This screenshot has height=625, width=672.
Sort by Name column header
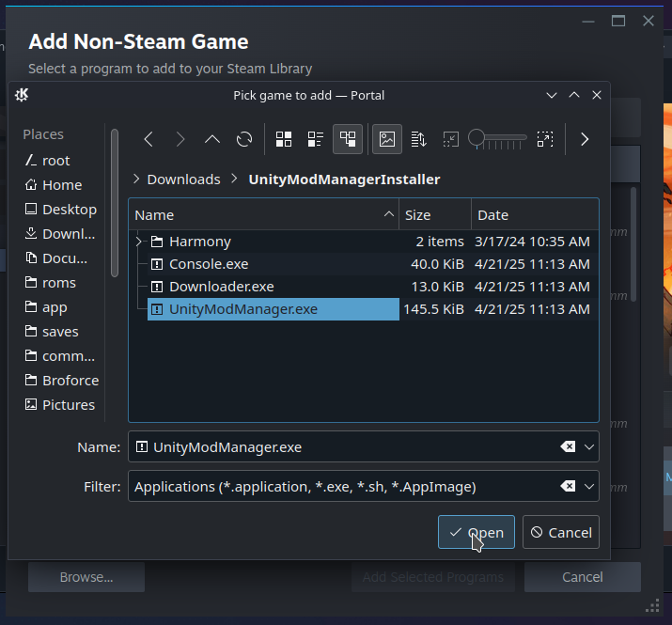[263, 215]
